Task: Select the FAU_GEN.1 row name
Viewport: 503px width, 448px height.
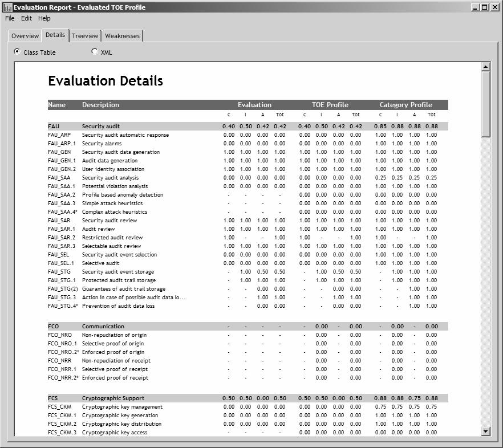Action: coord(62,161)
